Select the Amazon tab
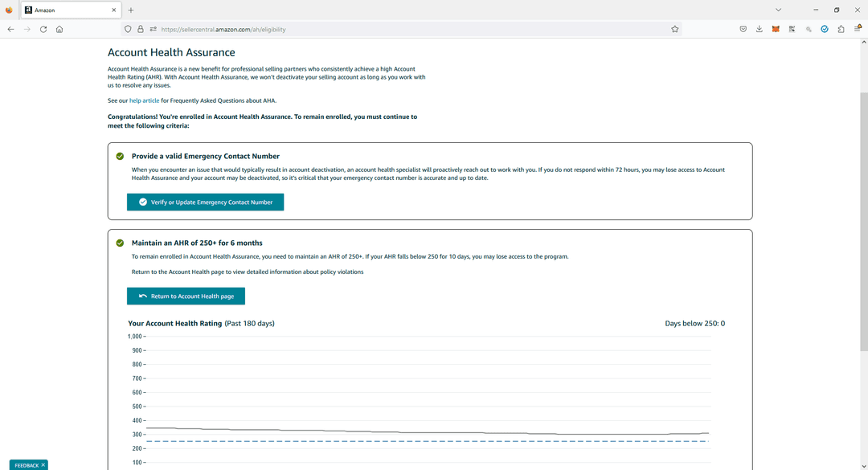This screenshot has height=470, width=868. point(71,10)
